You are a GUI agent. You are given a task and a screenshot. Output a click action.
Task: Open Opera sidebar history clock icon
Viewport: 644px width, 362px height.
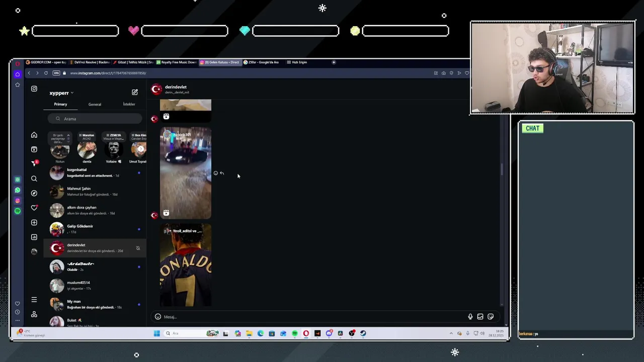tap(18, 312)
